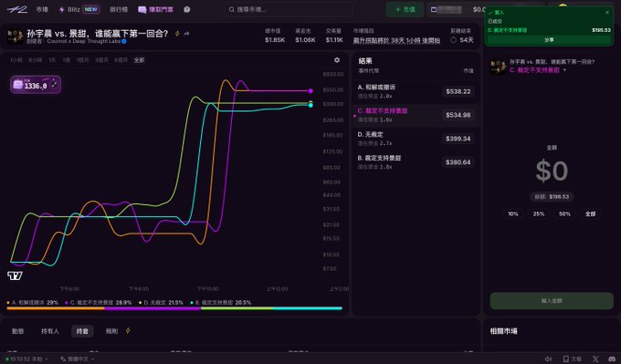The width and height of the screenshot is (621, 364).
Task: Click the 市值 column header in results
Action: tap(468, 71)
